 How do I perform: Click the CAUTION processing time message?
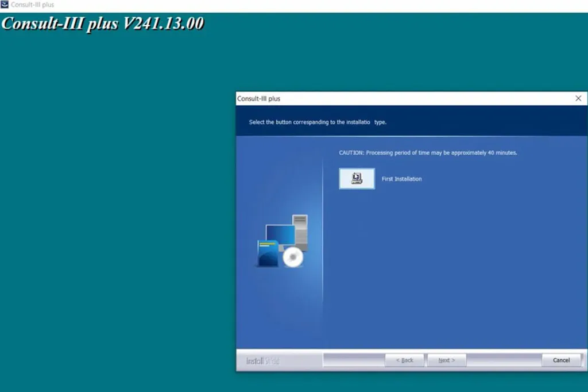coord(428,153)
